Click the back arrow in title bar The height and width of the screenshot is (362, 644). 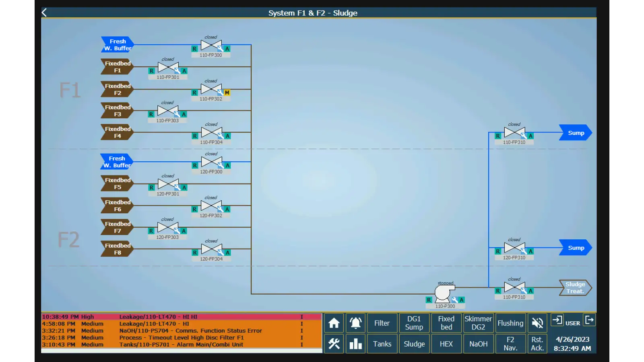click(44, 13)
